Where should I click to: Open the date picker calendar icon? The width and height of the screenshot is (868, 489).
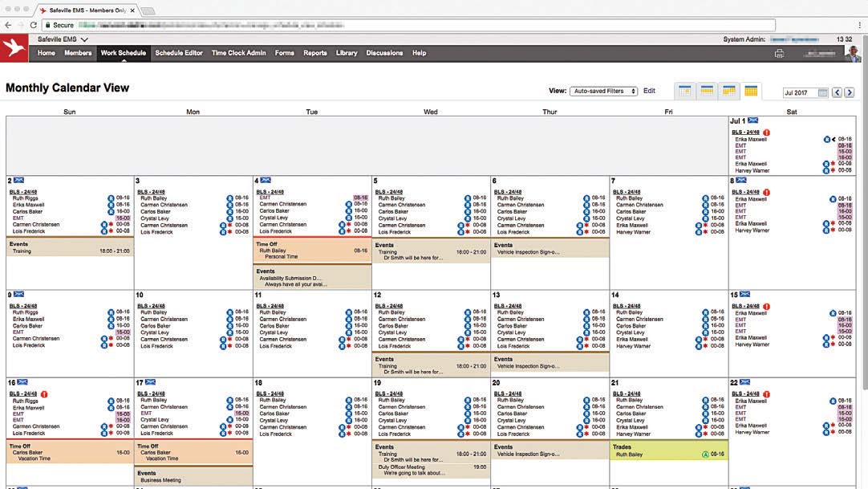click(822, 93)
